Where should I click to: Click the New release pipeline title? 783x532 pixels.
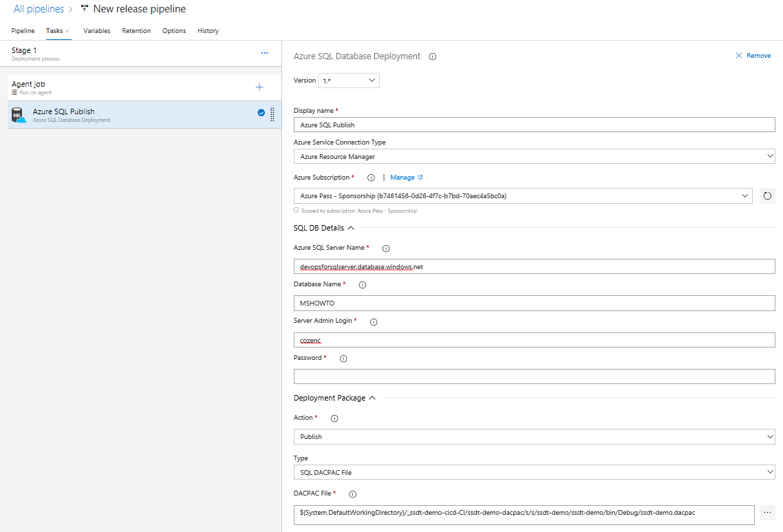139,9
